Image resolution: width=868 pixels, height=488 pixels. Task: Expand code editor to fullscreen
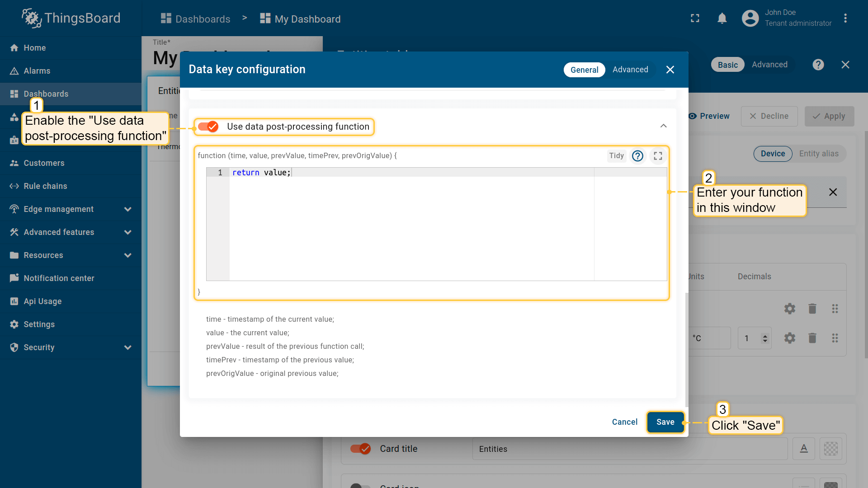(658, 156)
